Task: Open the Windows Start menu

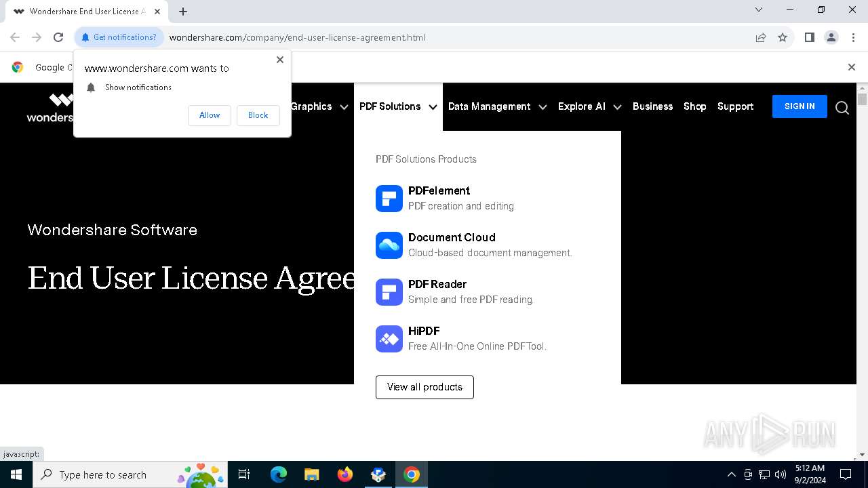Action: pyautogui.click(x=16, y=474)
